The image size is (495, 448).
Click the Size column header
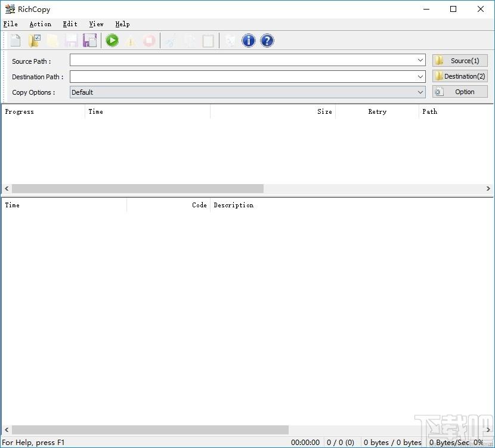(273, 111)
